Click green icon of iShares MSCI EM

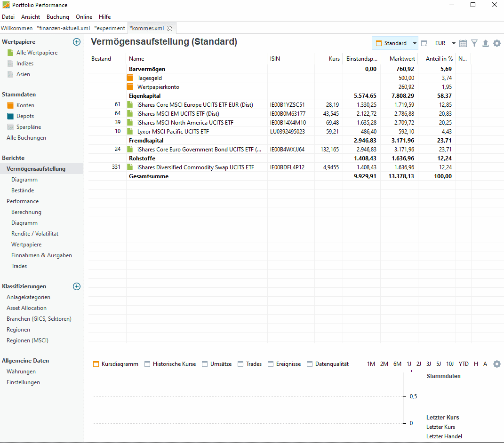coord(130,113)
